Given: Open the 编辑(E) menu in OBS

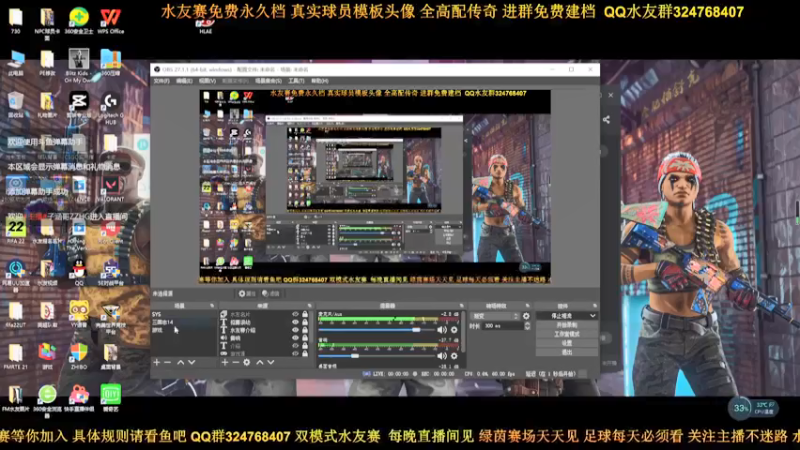Looking at the screenshot, I should pos(184,81).
